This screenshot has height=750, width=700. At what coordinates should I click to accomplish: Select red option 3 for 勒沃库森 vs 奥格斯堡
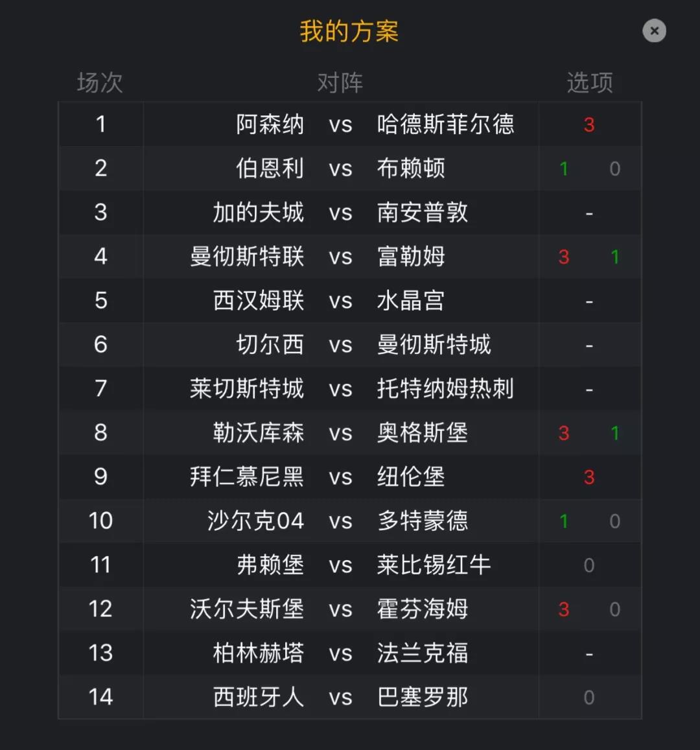click(x=564, y=433)
